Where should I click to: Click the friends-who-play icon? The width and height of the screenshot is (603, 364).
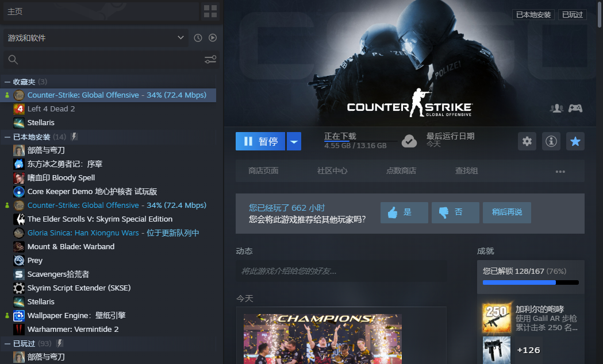pyautogui.click(x=556, y=109)
